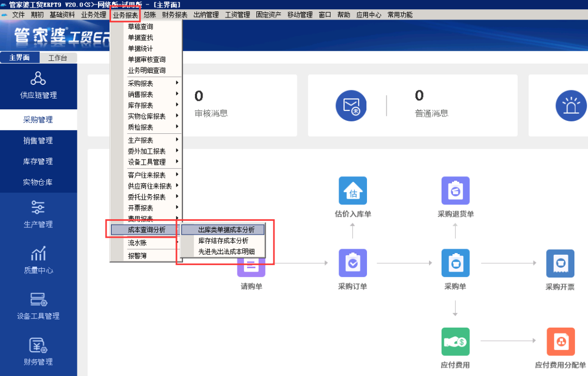
Task: Click the 采购退货单 icon
Action: point(455,190)
